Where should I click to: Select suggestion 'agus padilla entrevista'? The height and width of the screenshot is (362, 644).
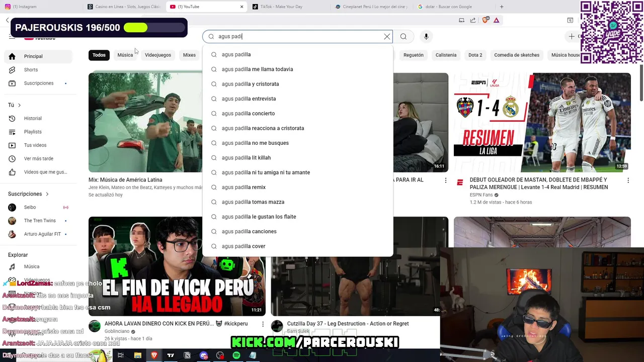[x=298, y=99]
